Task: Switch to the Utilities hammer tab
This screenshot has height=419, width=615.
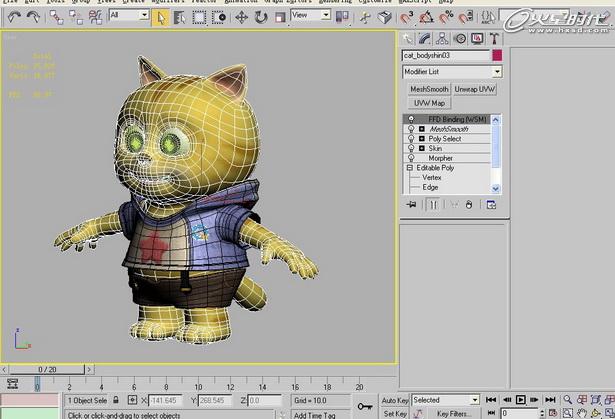Action: tap(494, 38)
